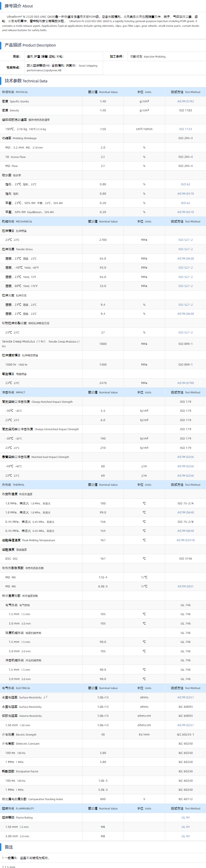Viewport: 206px width, 868px height.
Task: Click ASTM D256 link in the 69 J/m row
Action: click(186, 475)
